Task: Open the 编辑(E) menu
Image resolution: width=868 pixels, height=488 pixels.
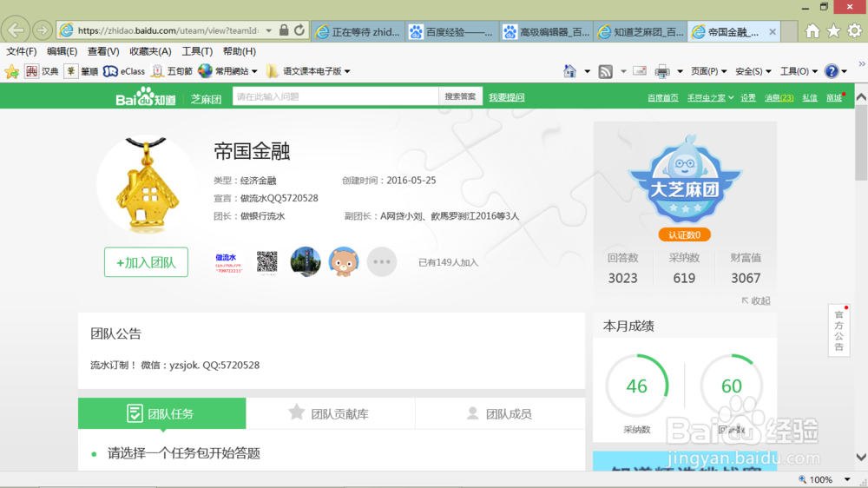Action: [62, 51]
